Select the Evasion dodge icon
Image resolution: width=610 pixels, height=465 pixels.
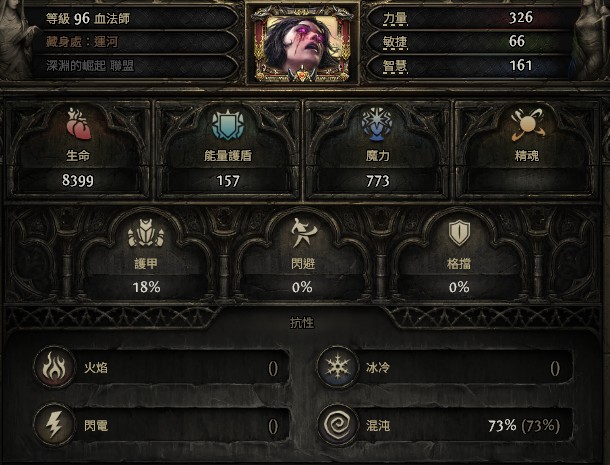[x=303, y=232]
